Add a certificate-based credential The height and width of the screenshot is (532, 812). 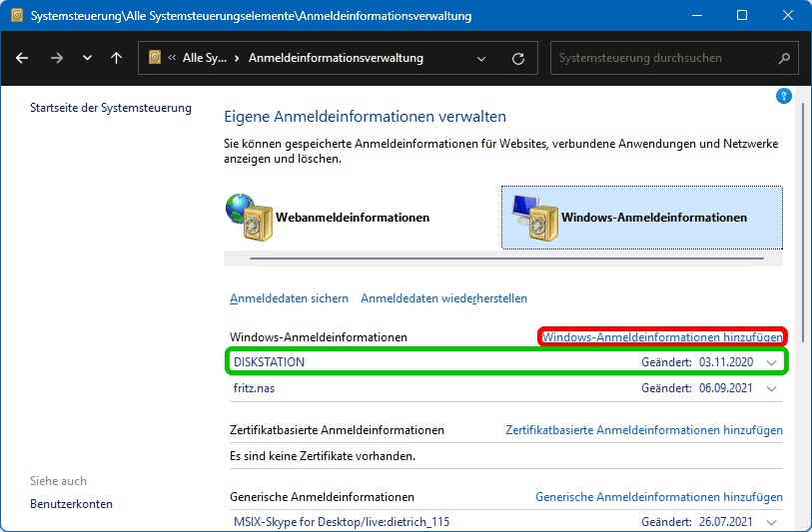[x=643, y=430]
